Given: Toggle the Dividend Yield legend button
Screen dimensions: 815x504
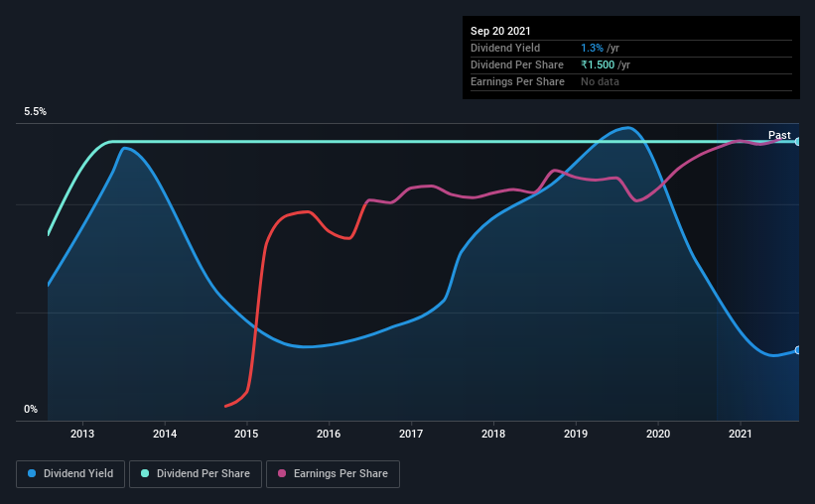Looking at the screenshot, I should tap(70, 474).
